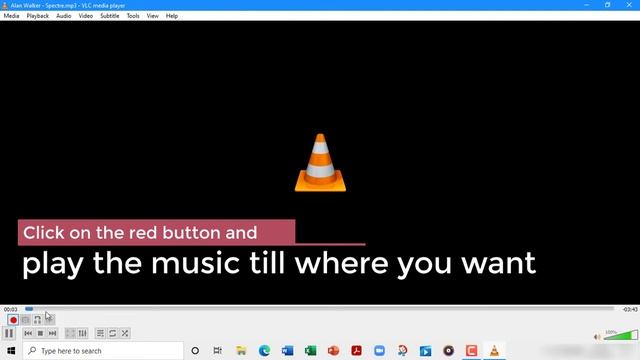
Task: Open PowerPoint from the taskbar
Action: pyautogui.click(x=333, y=351)
